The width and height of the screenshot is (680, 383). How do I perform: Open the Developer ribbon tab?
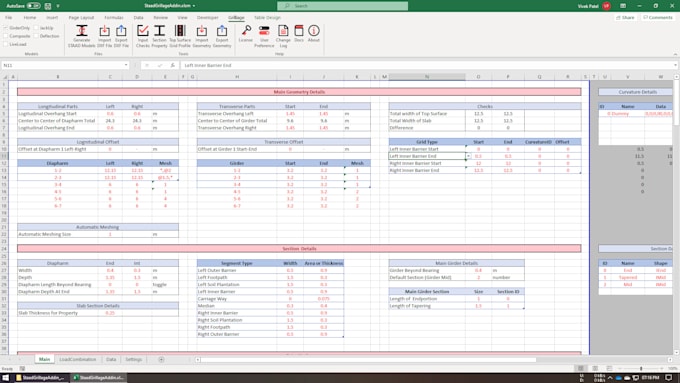[208, 17]
